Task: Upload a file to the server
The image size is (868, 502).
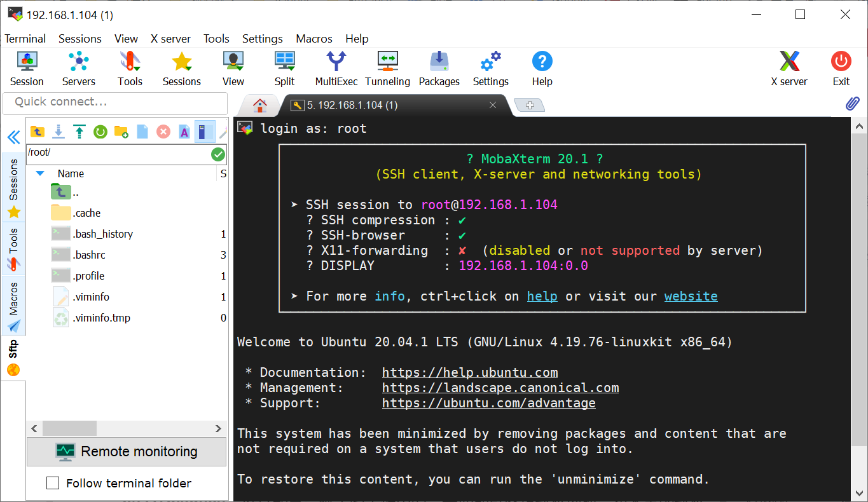Action: click(79, 132)
